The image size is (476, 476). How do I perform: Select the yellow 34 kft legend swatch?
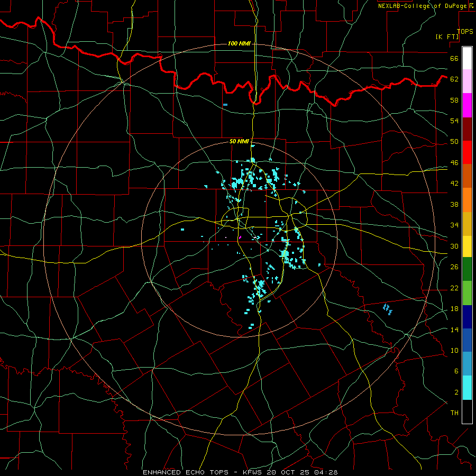pos(467,246)
